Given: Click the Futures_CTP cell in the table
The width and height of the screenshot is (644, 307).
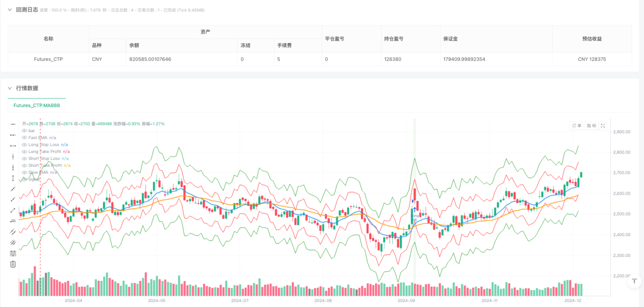Looking at the screenshot, I should click(x=48, y=59).
